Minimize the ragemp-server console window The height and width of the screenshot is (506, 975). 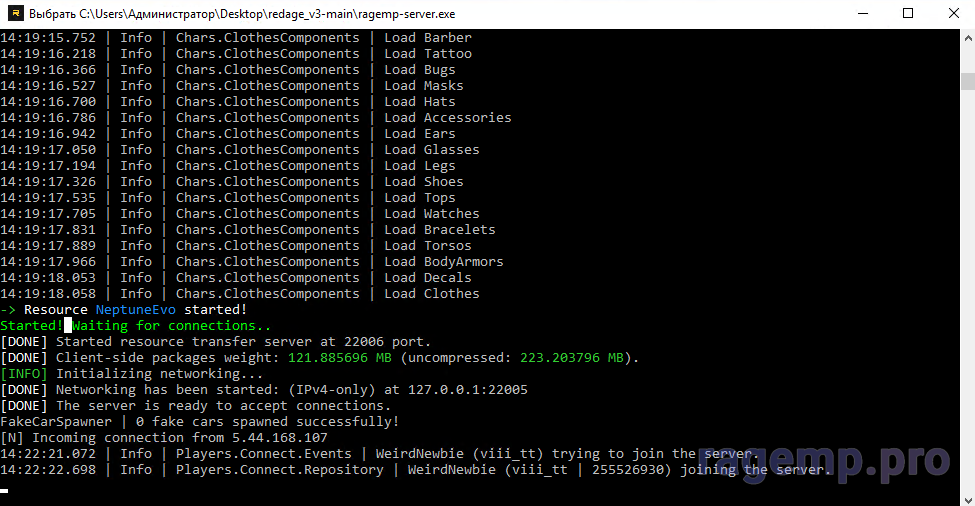862,14
